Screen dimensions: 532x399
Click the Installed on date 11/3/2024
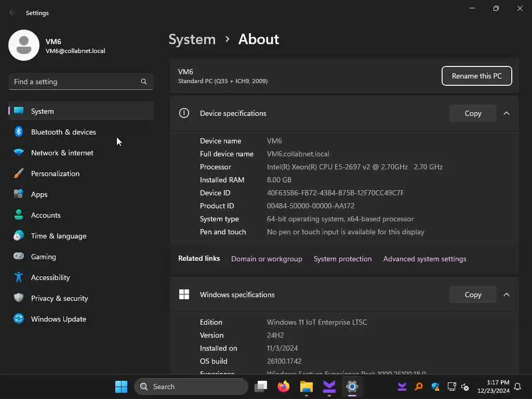(282, 349)
